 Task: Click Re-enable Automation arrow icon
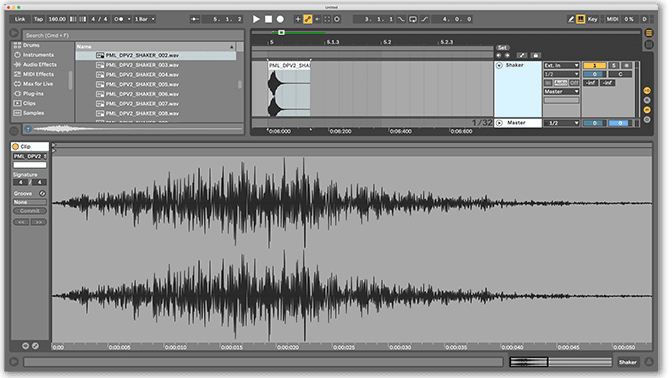point(318,19)
